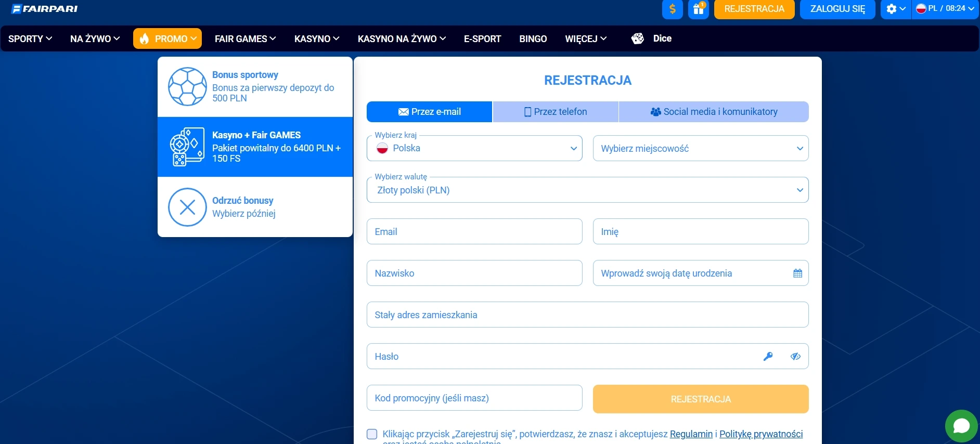Open the dollar deposit icon
Image resolution: width=980 pixels, height=444 pixels.
pos(673,9)
